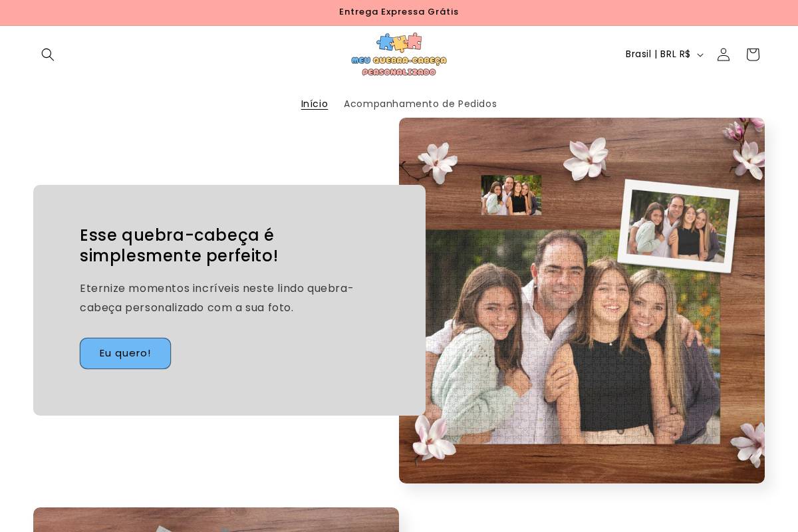This screenshot has width=798, height=532.
Task: Click the puzzle-pieces graphic above the logo text
Action: (399, 43)
